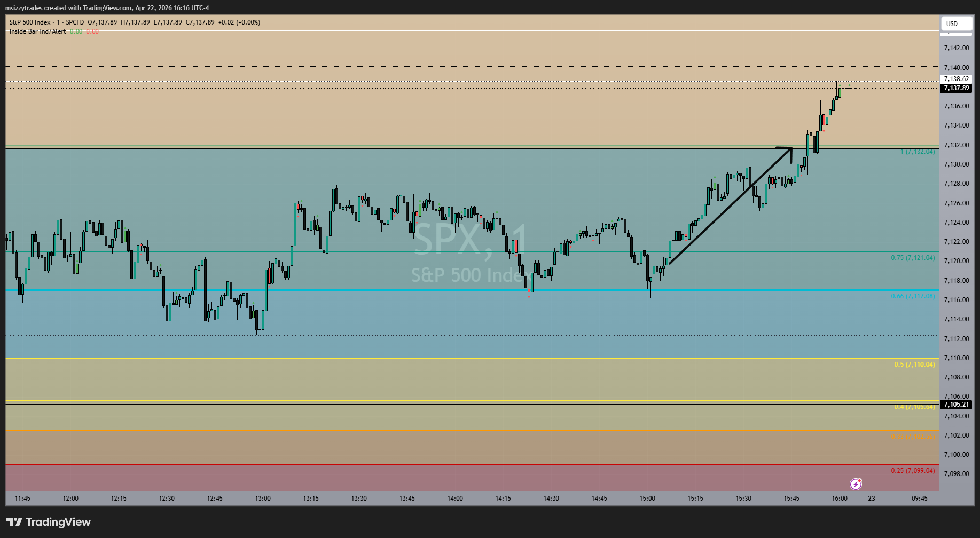The image size is (980, 538).
Task: Click the 7,136.00 price axis label
Action: tap(957, 106)
